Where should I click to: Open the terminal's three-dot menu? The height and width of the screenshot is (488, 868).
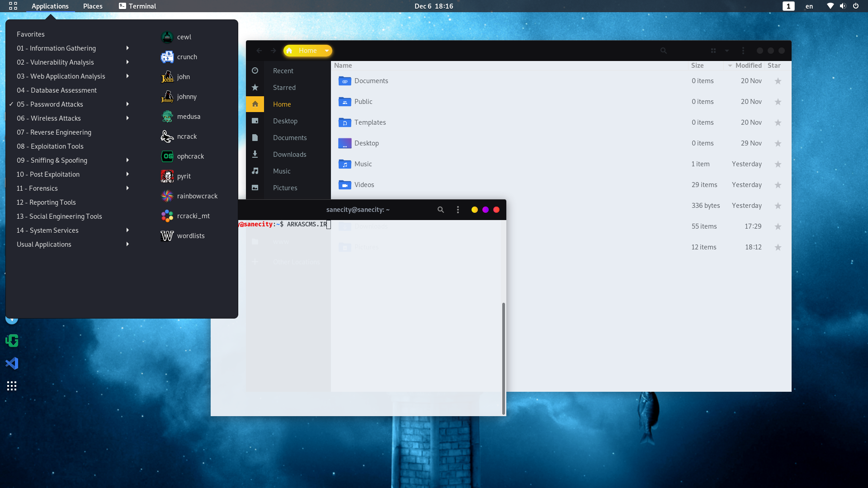(458, 210)
